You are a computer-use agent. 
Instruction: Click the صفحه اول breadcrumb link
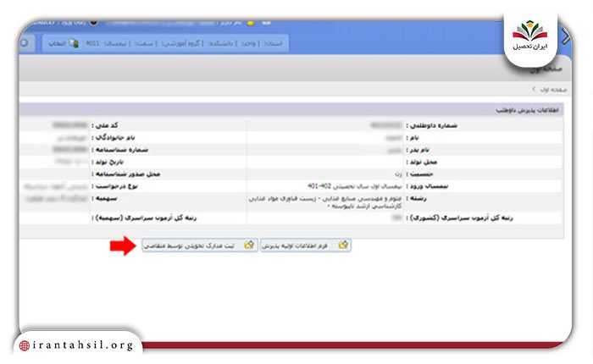tap(553, 90)
